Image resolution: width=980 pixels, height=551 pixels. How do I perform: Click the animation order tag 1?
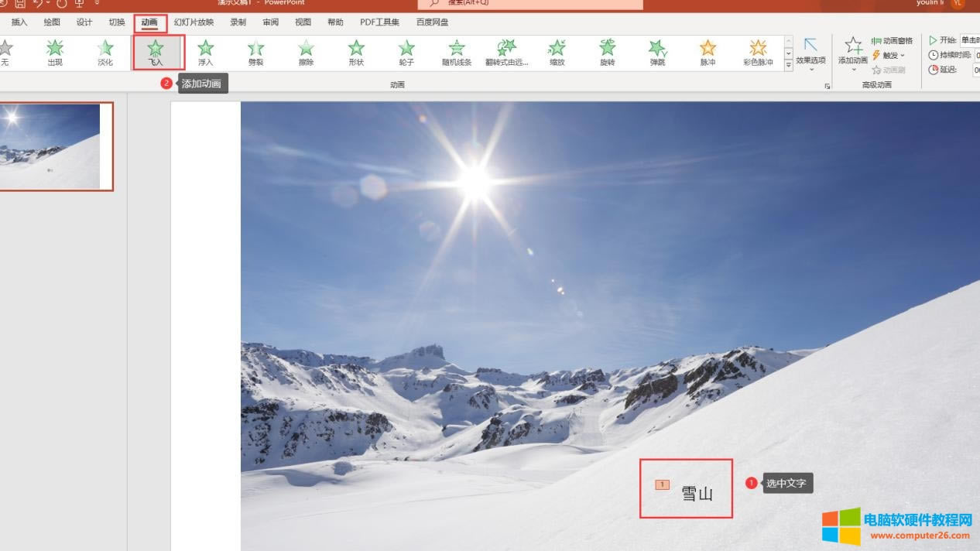[662, 484]
